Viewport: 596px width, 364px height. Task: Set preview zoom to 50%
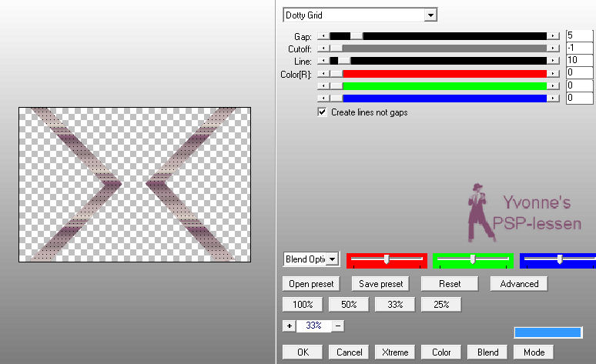349,304
